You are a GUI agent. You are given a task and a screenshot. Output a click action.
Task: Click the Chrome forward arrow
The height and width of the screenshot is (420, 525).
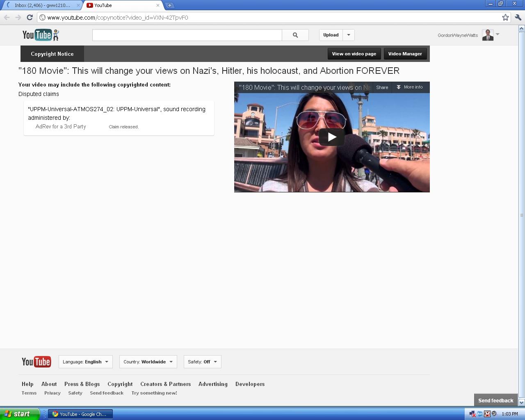click(x=18, y=17)
